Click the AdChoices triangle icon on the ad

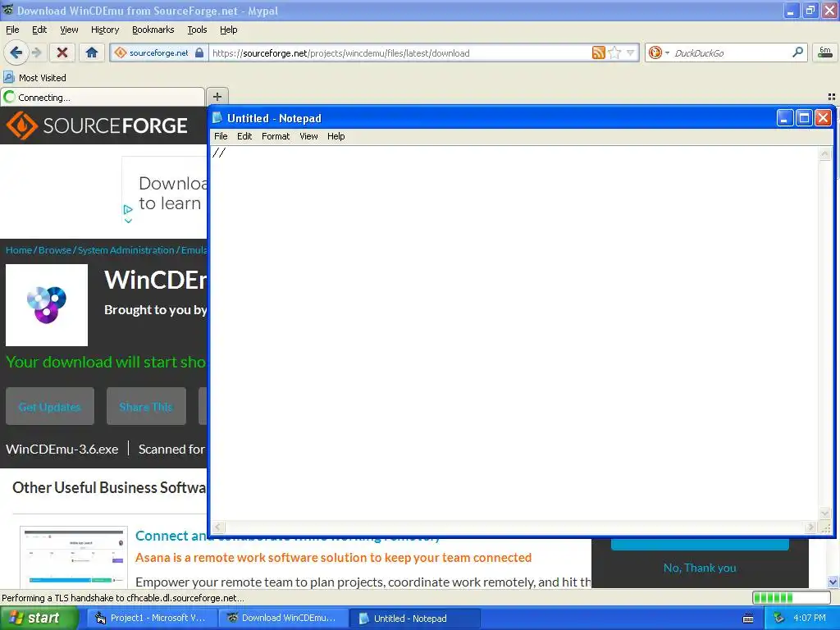point(128,209)
